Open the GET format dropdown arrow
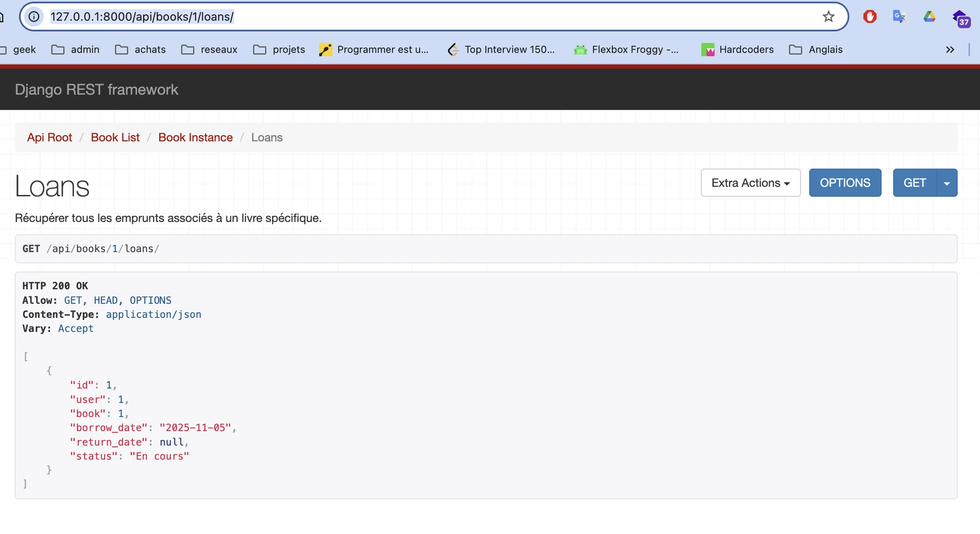The height and width of the screenshot is (534, 980). (x=947, y=183)
